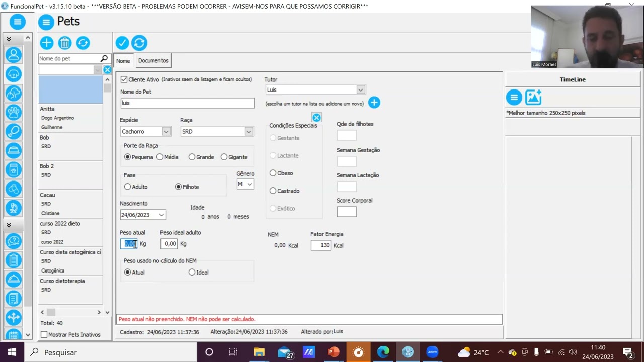644x362 pixels.
Task: Open the TimeLine menu icon
Action: tap(514, 97)
